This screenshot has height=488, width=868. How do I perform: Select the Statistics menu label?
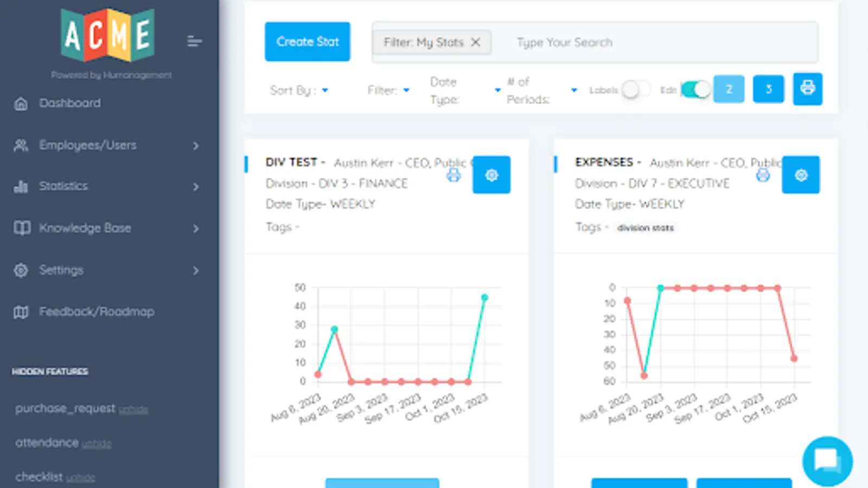coord(63,186)
